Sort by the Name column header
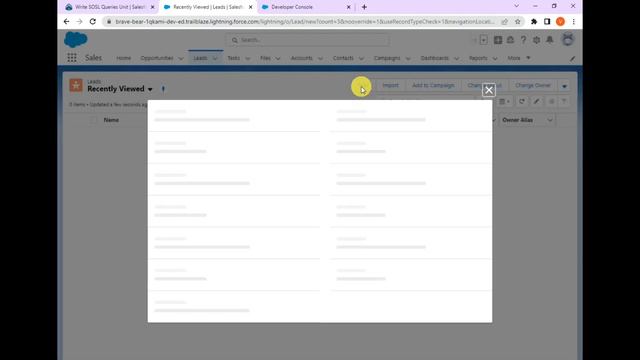This screenshot has height=360, width=640. [111, 120]
